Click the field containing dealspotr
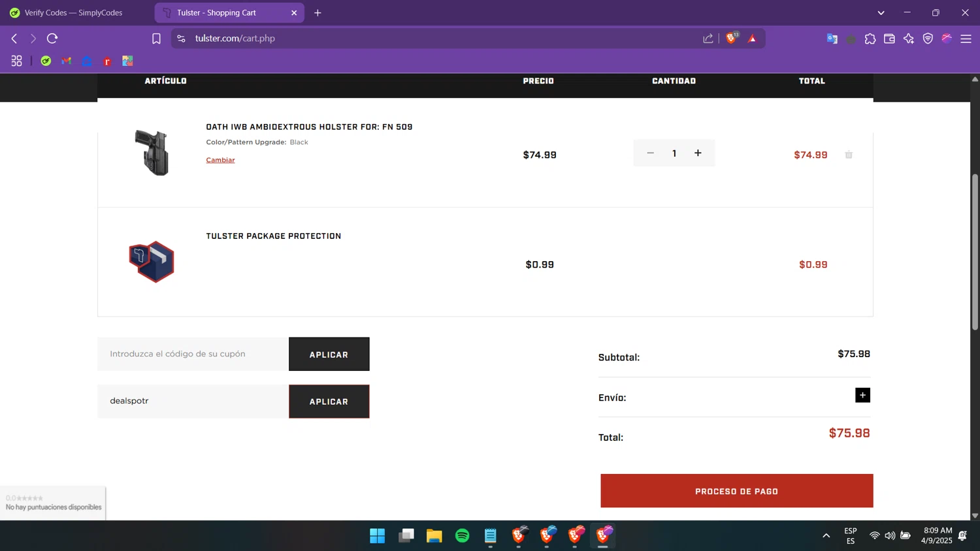The height and width of the screenshot is (551, 980). point(193,401)
